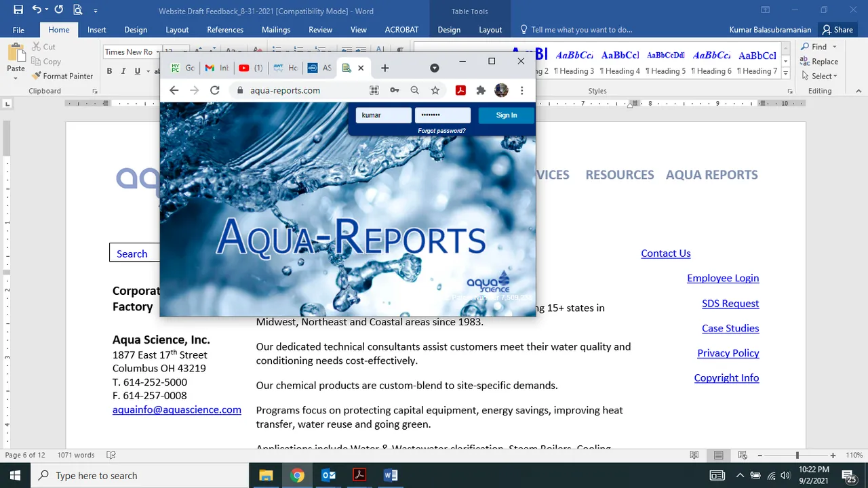Image resolution: width=868 pixels, height=488 pixels.
Task: Toggle bold formatting in Word ribbon
Action: point(109,71)
